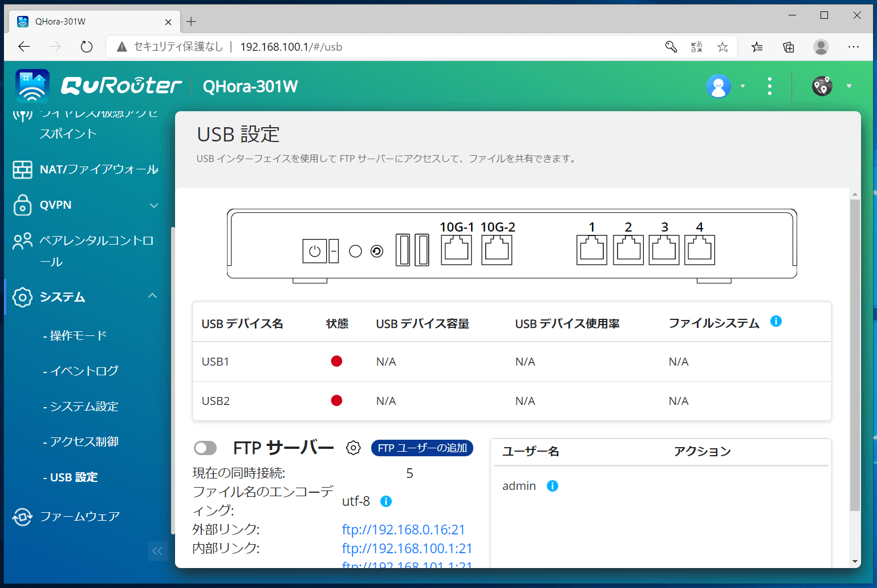The height and width of the screenshot is (588, 877).
Task: Click the admin user name entry
Action: 519,486
